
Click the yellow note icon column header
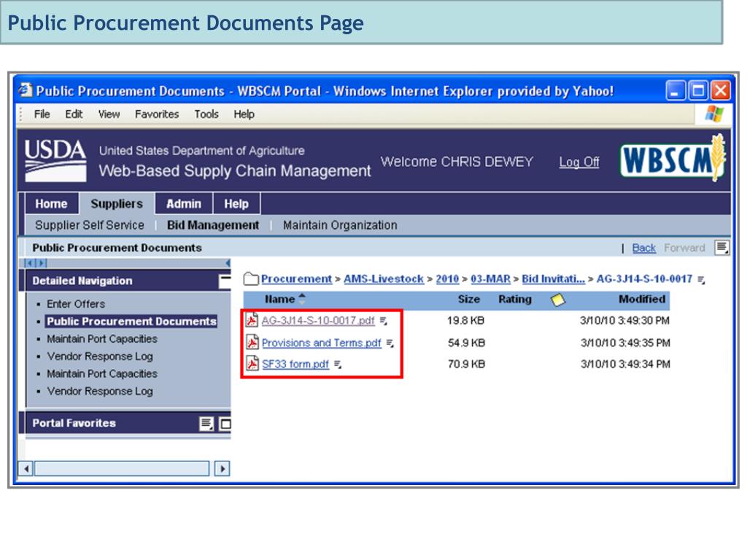[559, 300]
